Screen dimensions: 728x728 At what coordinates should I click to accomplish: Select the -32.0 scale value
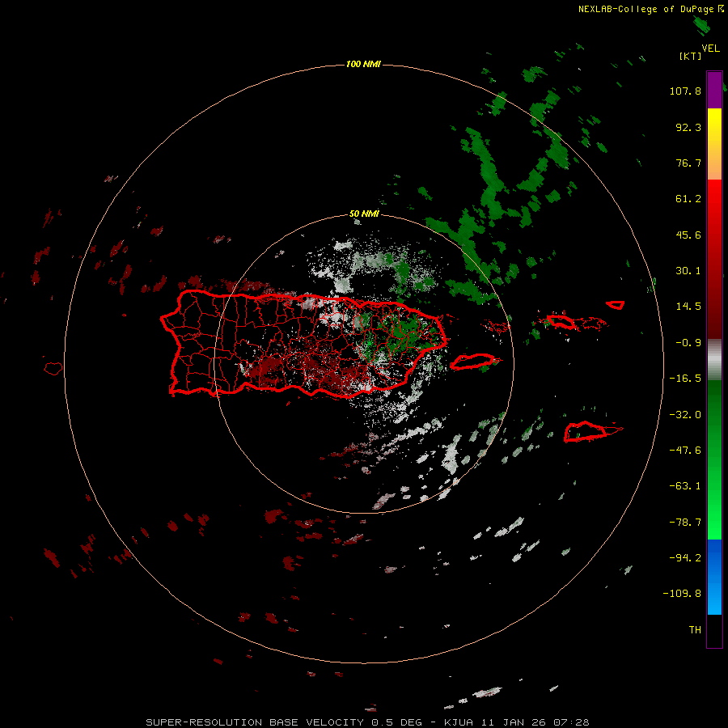click(685, 415)
